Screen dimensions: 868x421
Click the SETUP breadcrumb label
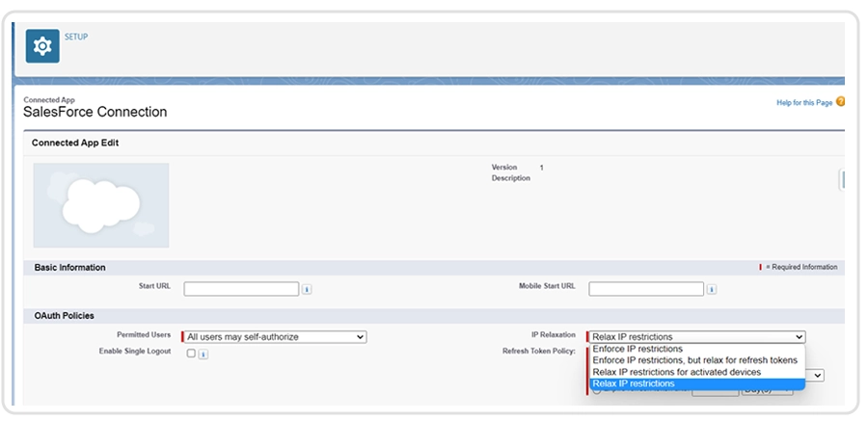tap(76, 37)
